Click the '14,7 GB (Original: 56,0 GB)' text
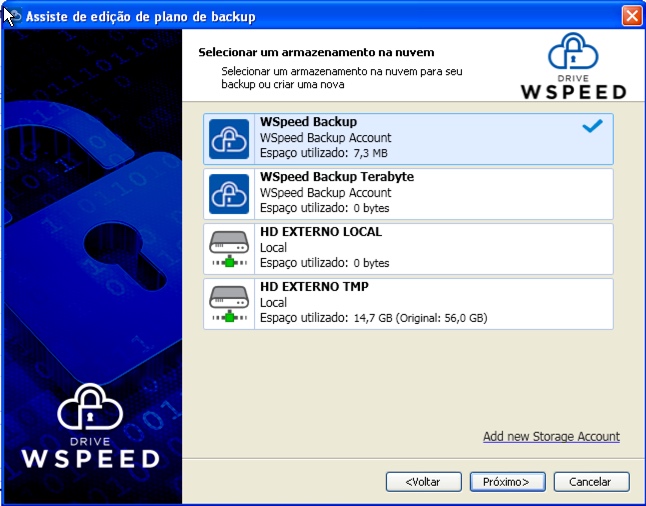This screenshot has width=646, height=506. 420,318
